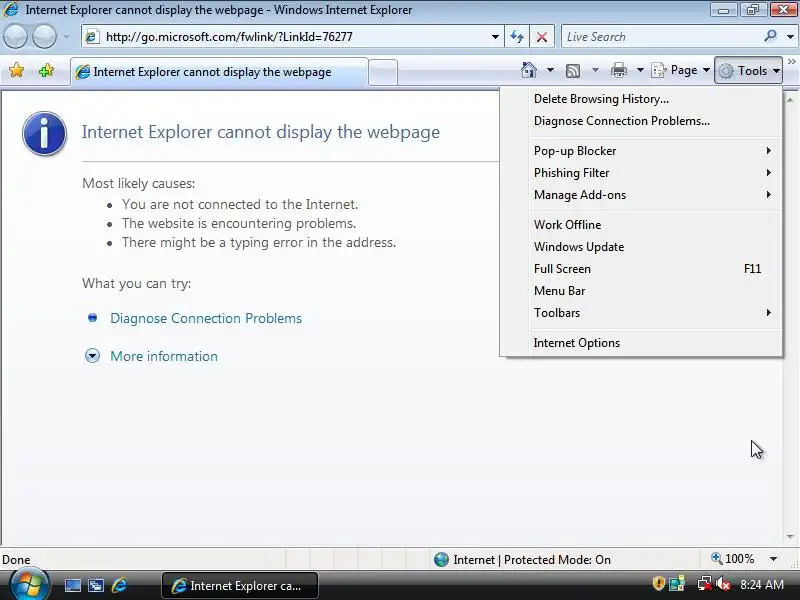Click Internet Explorer taskbar window button

click(x=240, y=586)
